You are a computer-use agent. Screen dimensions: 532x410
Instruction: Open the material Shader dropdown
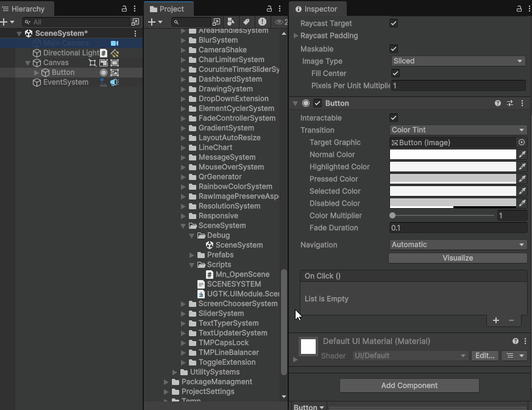[x=410, y=356]
